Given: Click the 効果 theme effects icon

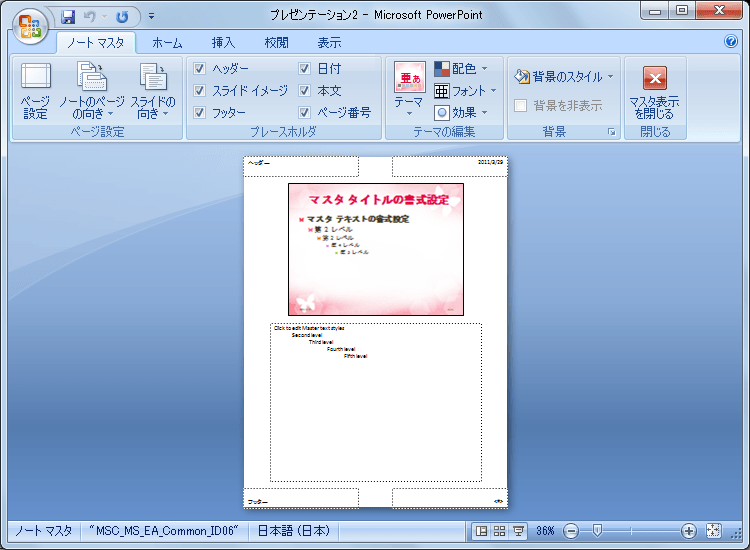Looking at the screenshot, I should [441, 113].
